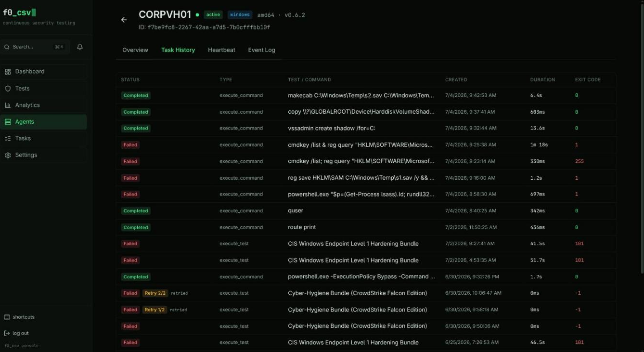The height and width of the screenshot is (352, 644).
Task: Click the Tasks checklist icon
Action: click(x=8, y=138)
